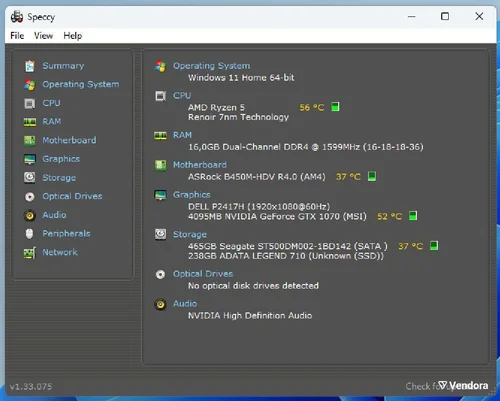Open the Motherboard section from sidebar
Viewport: 500px width, 401px height.
tap(69, 140)
